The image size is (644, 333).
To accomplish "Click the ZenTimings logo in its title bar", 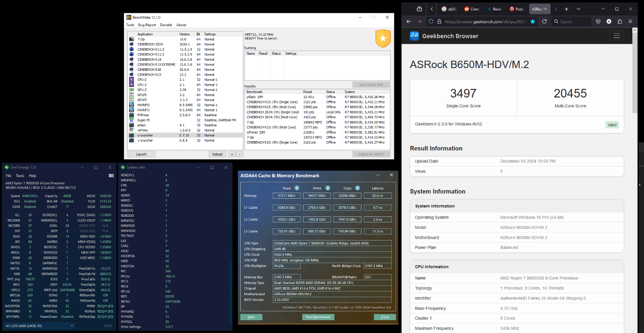I will pos(6,167).
